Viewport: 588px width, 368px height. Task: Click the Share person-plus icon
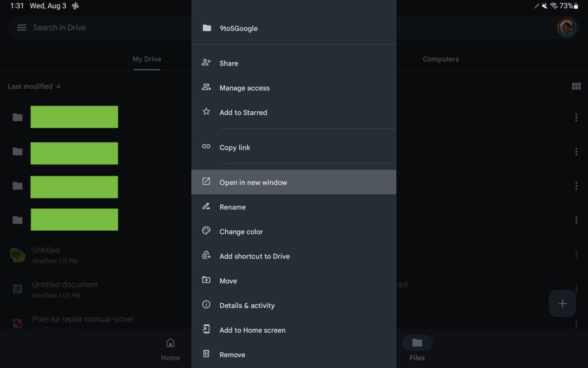point(206,62)
